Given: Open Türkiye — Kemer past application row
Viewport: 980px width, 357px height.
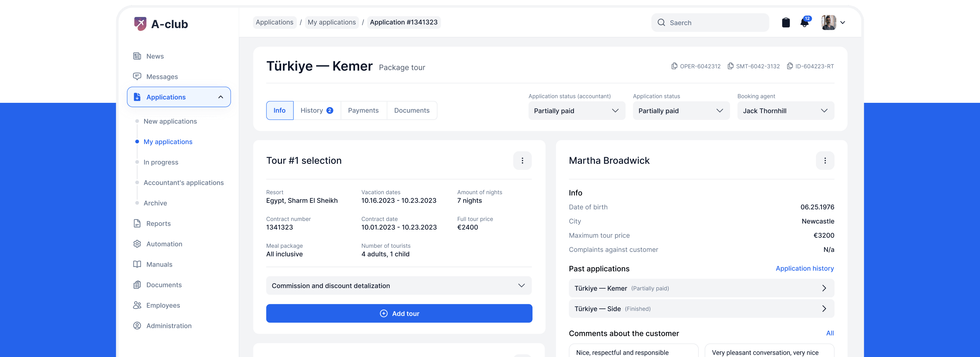Looking at the screenshot, I should 701,288.
